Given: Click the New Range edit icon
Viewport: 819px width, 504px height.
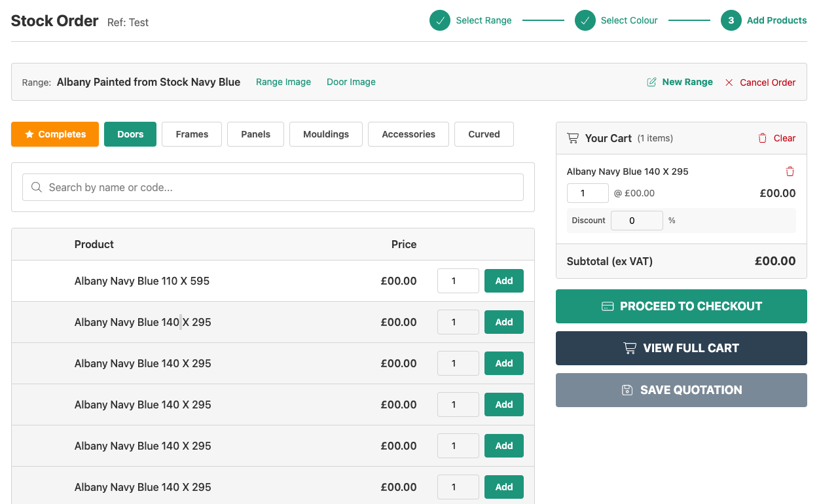Looking at the screenshot, I should (x=651, y=82).
